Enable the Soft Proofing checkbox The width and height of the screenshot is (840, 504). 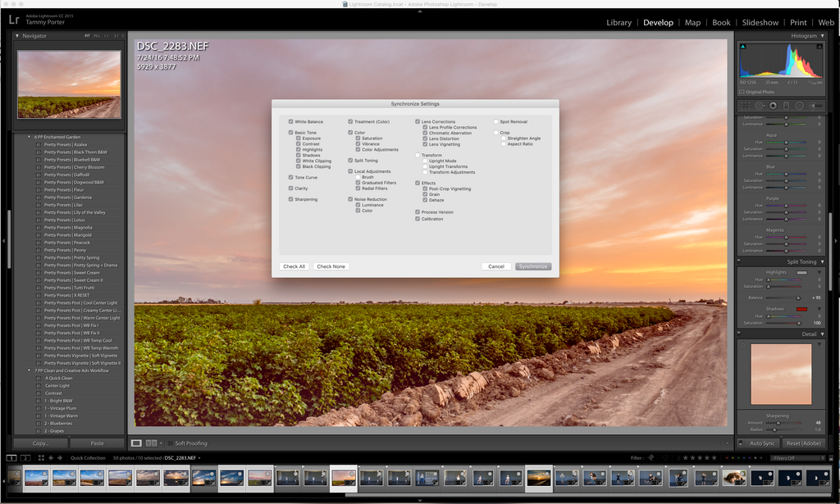(x=170, y=443)
